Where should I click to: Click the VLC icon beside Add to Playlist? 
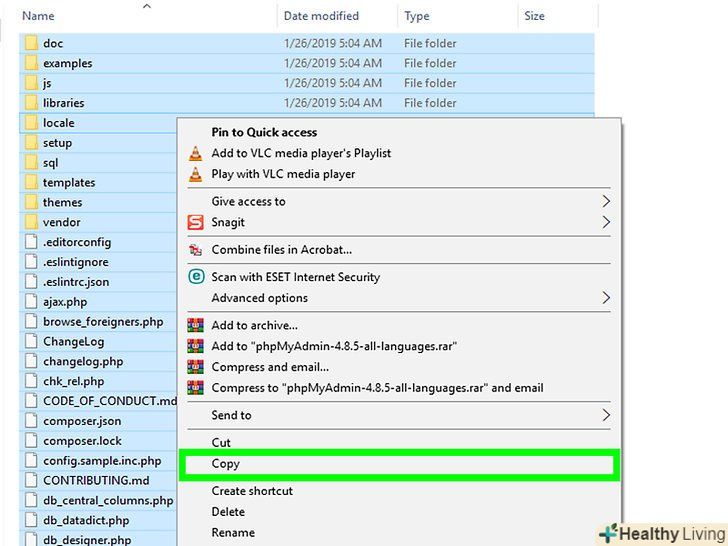tap(195, 153)
